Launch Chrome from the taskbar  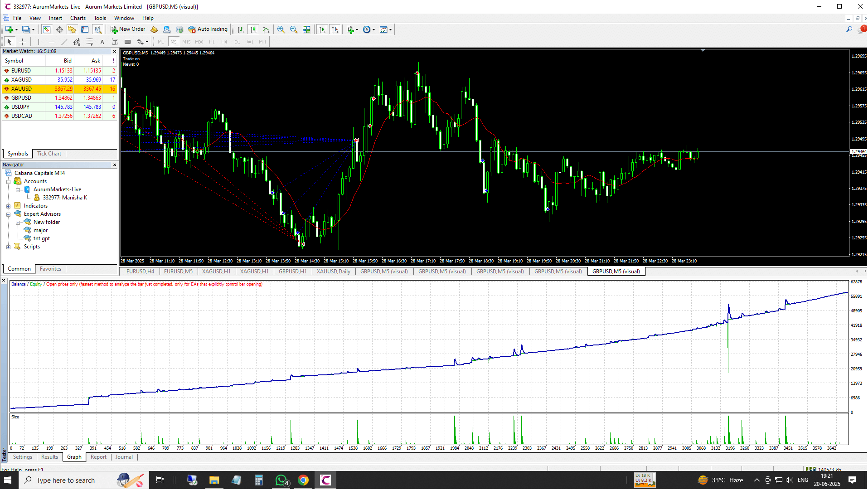click(303, 480)
